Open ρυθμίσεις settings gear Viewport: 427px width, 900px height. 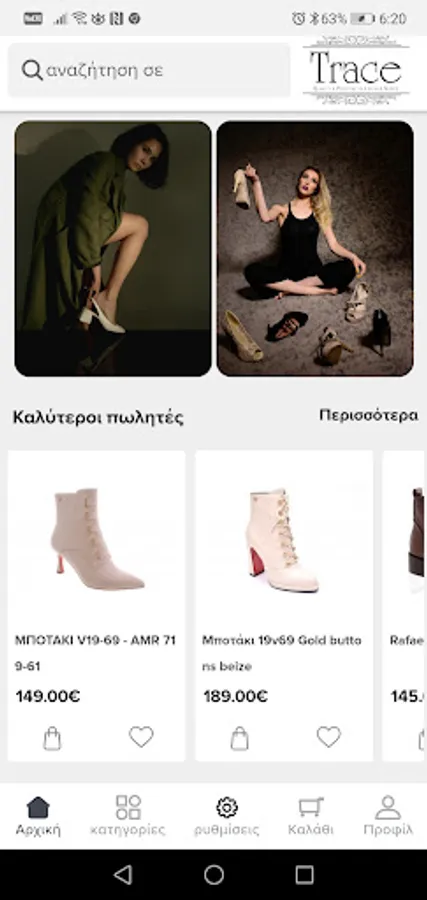(x=227, y=816)
